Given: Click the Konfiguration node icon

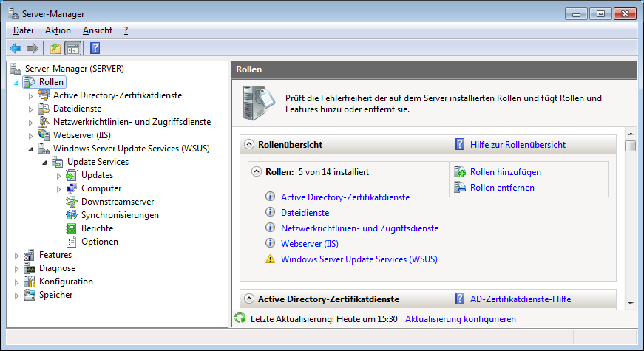Looking at the screenshot, I should pos(29,282).
